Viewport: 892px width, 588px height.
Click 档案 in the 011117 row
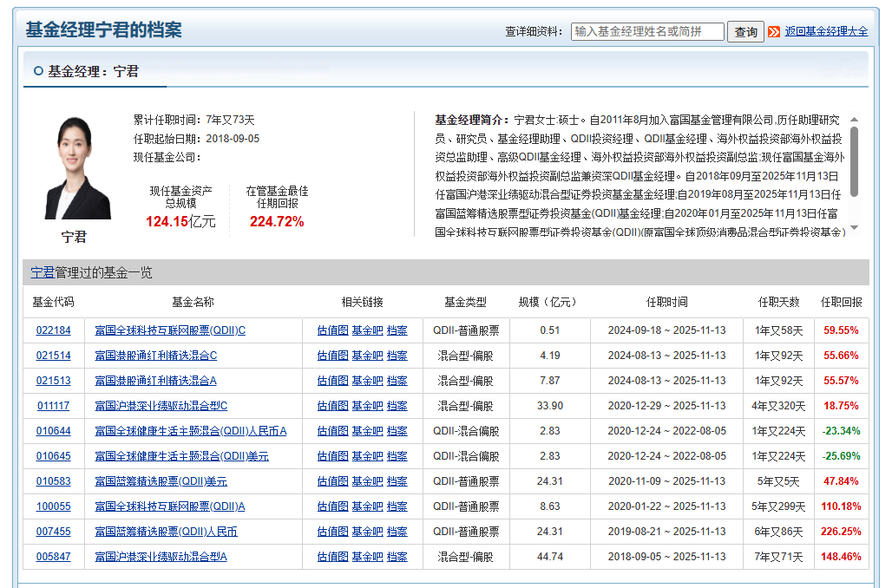pyautogui.click(x=397, y=406)
